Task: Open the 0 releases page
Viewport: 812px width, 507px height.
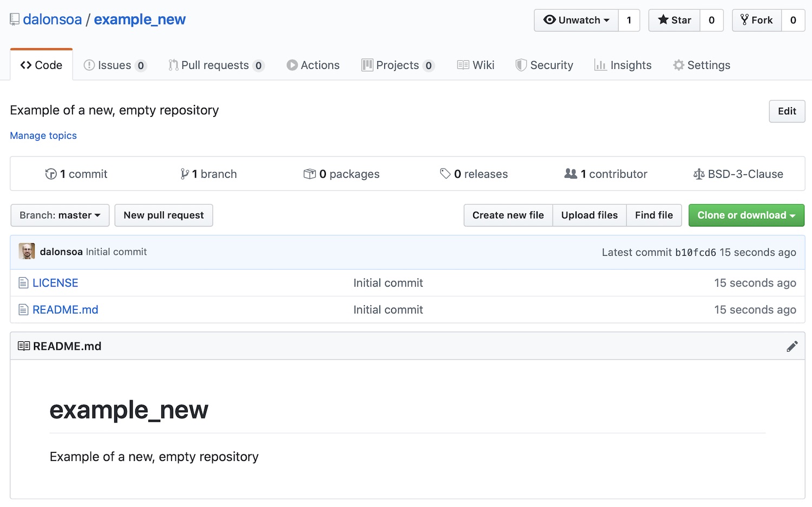Action: [474, 174]
